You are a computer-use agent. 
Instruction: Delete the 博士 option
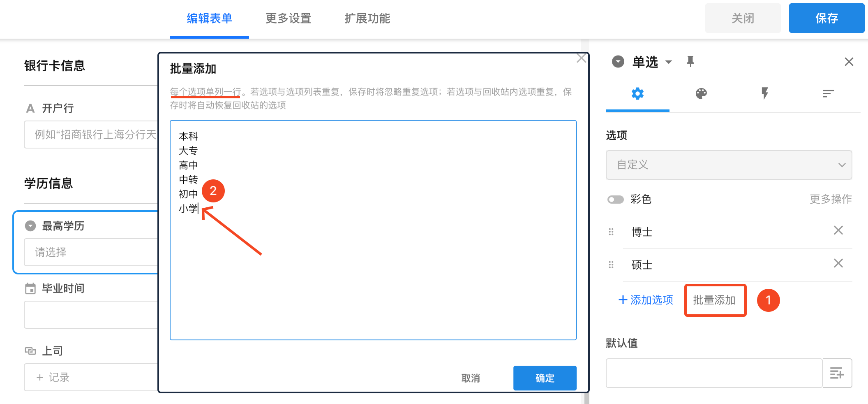pos(838,230)
